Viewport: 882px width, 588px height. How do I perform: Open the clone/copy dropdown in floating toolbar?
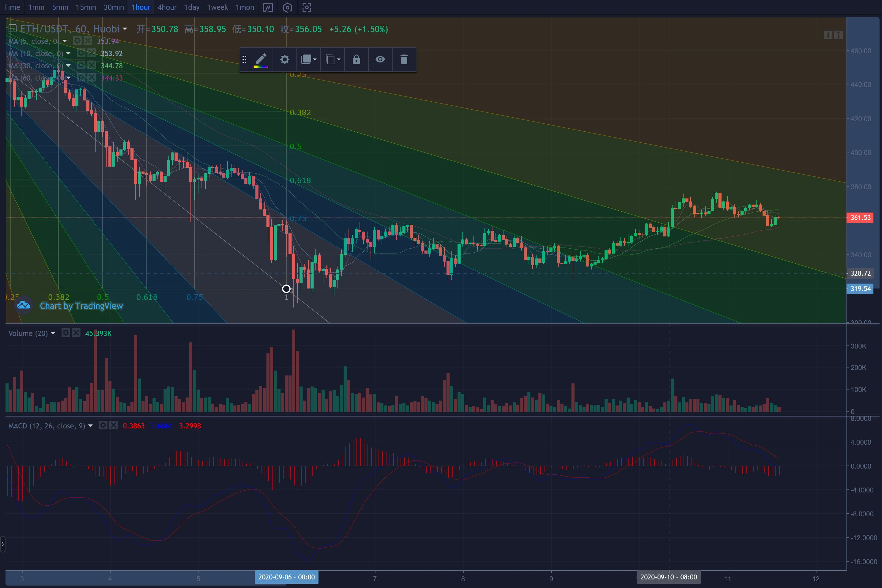click(333, 59)
